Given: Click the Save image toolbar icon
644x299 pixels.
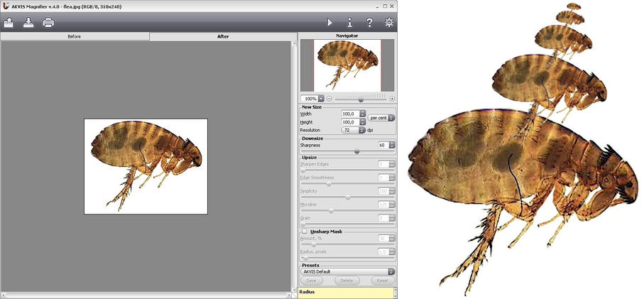Looking at the screenshot, I should click(x=28, y=22).
